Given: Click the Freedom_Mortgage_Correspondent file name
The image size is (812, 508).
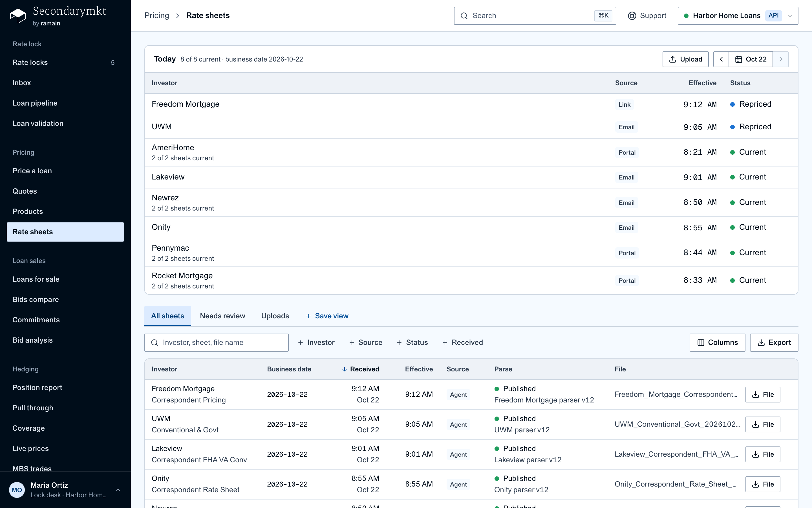Looking at the screenshot, I should [676, 395].
